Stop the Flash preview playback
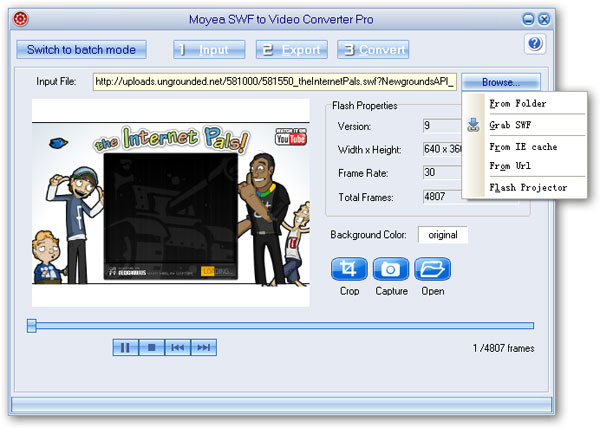Viewport: 600px width, 428px height. pos(152,347)
